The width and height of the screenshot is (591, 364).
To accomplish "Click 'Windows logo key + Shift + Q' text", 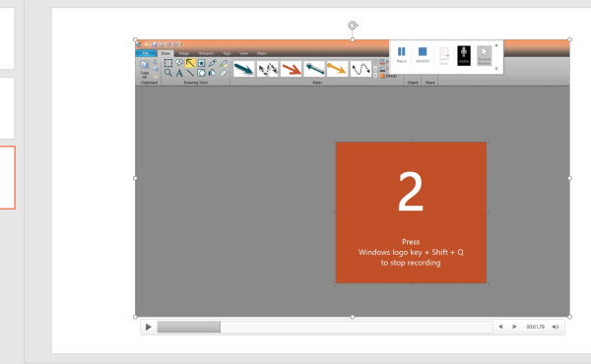I will pyautogui.click(x=411, y=252).
